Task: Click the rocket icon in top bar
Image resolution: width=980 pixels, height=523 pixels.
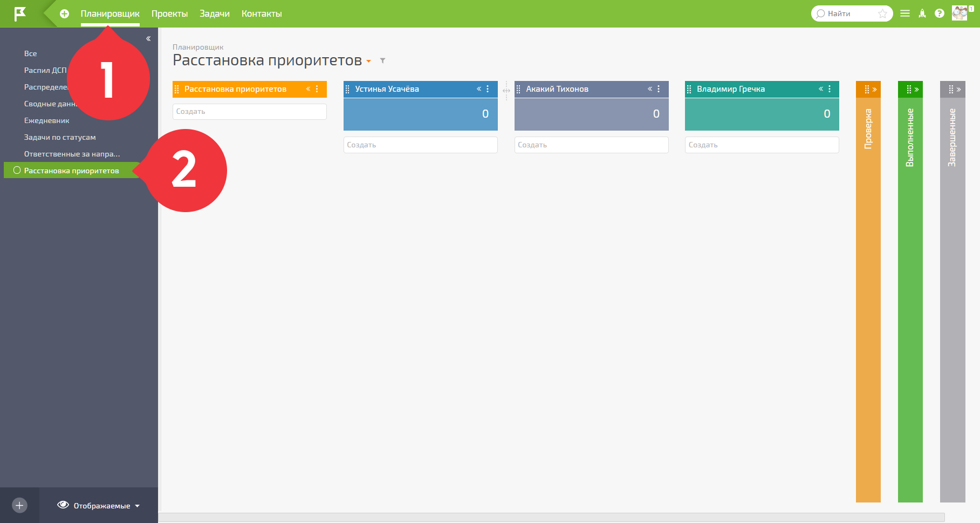Action: pyautogui.click(x=922, y=13)
